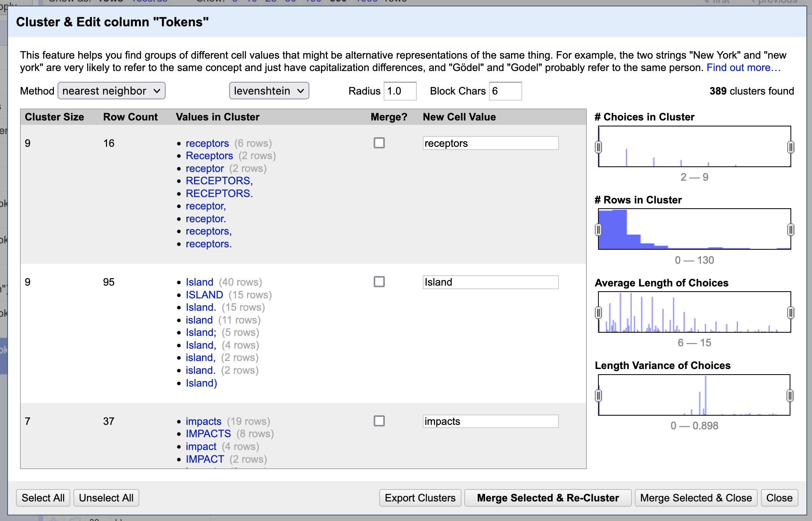The height and width of the screenshot is (521, 812).
Task: Click the Export Clusters button
Action: (x=420, y=498)
